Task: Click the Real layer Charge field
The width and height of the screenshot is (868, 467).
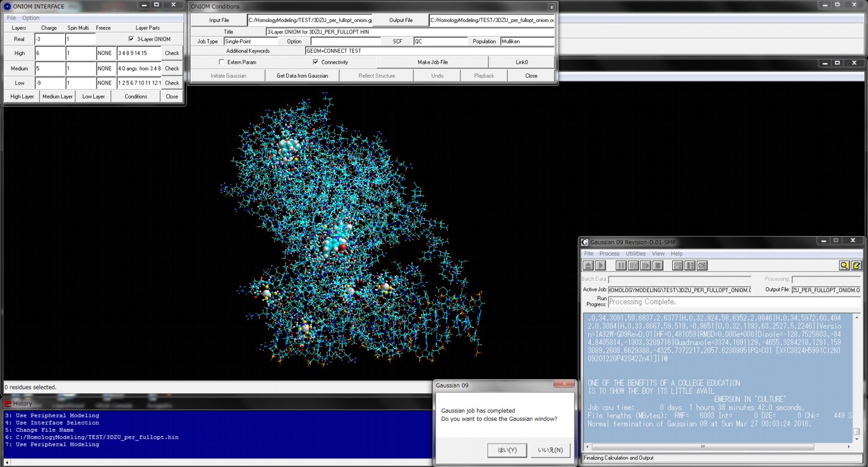Action: point(49,39)
